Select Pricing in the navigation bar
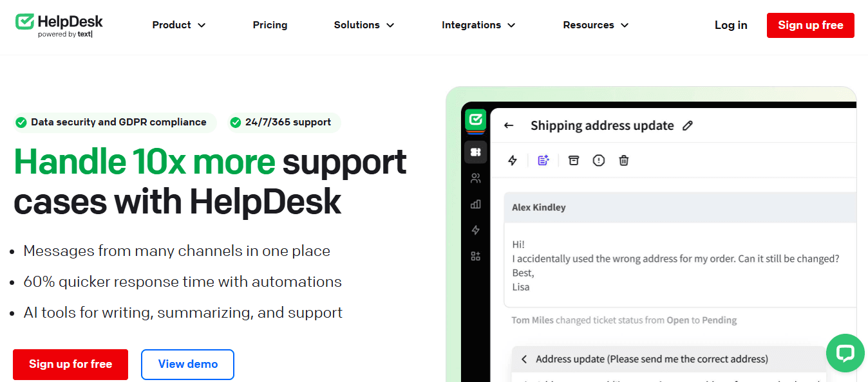The image size is (868, 382). pyautogui.click(x=270, y=24)
